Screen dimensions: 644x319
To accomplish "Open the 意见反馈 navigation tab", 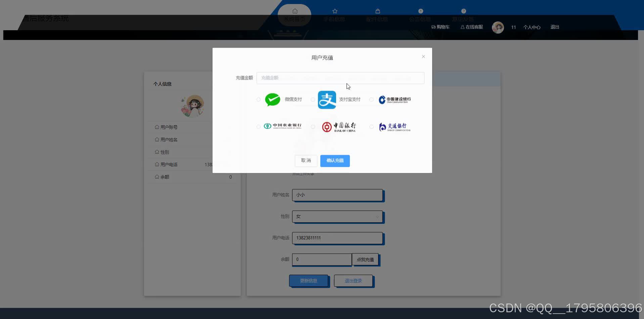I will 463,15.
